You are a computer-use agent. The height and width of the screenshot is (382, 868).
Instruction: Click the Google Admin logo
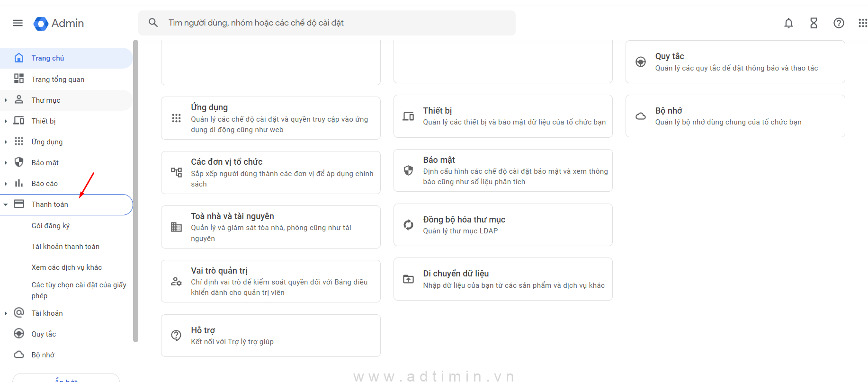pos(59,23)
